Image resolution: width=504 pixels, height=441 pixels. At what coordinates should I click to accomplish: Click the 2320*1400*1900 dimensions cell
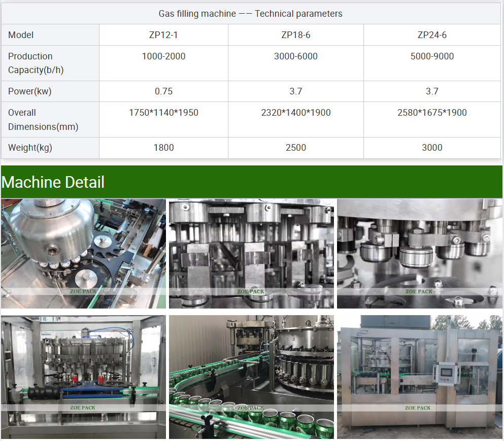coord(296,113)
